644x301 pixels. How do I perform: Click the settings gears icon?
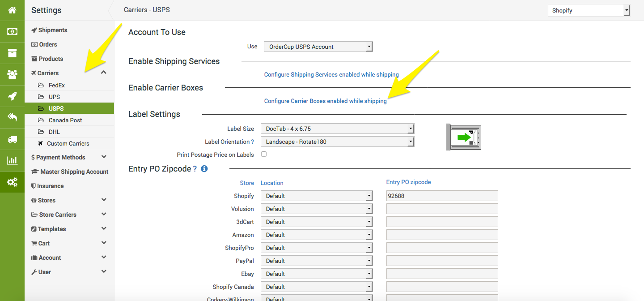12,182
